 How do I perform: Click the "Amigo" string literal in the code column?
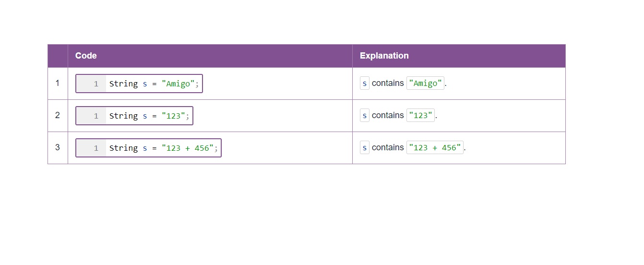(x=178, y=84)
